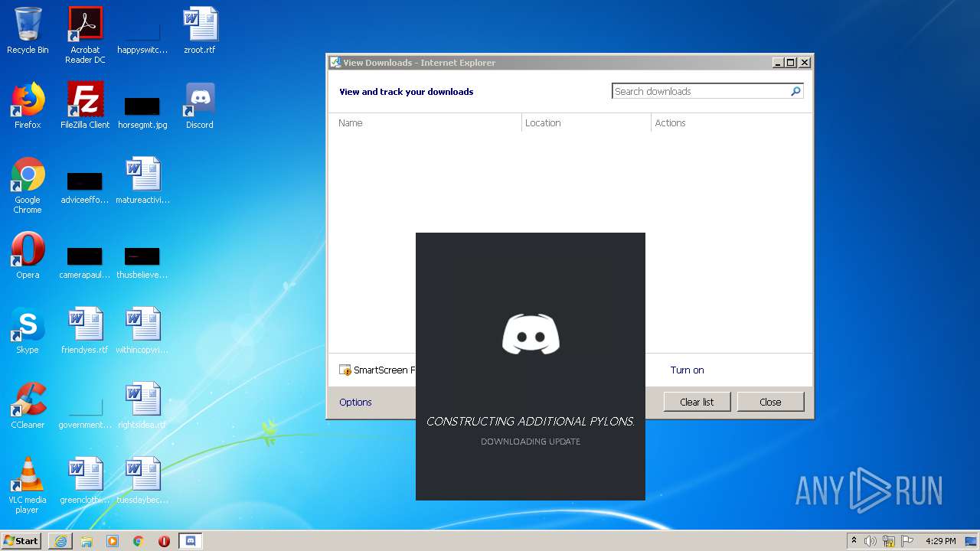The width and height of the screenshot is (980, 551).
Task: Open Acrobat Reader DC shortcut
Action: (85, 35)
